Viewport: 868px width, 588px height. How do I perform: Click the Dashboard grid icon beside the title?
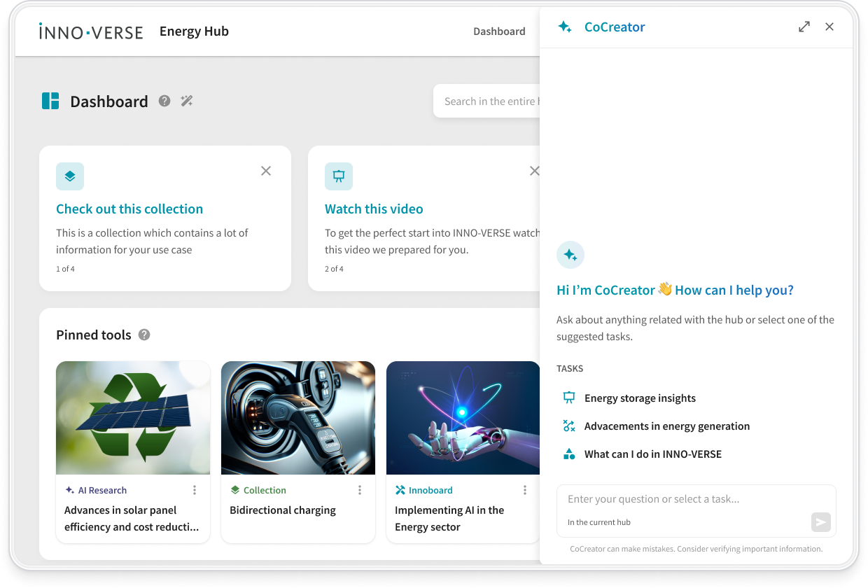tap(50, 101)
